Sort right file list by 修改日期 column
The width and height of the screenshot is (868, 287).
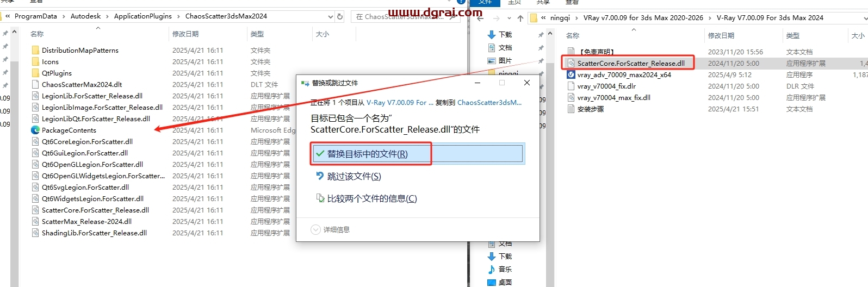[x=721, y=35]
